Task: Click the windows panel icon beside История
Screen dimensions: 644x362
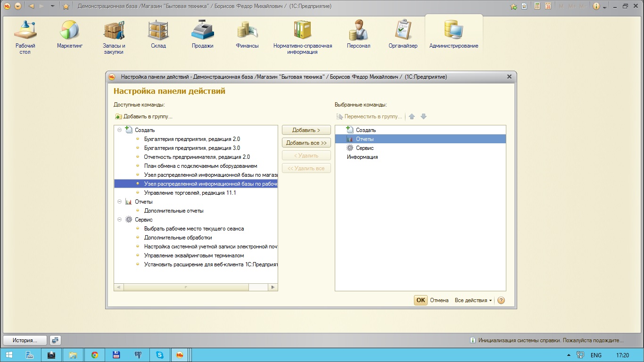Action: (56, 340)
